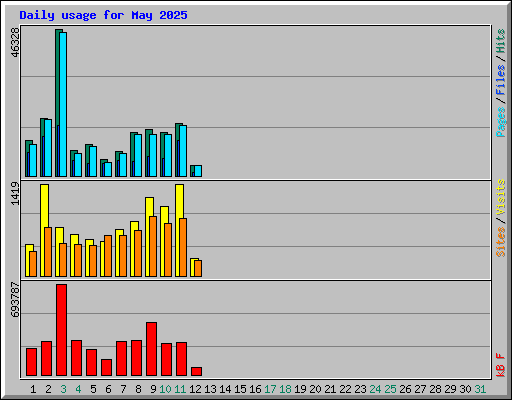Click green day 25 on the axis

[390, 389]
